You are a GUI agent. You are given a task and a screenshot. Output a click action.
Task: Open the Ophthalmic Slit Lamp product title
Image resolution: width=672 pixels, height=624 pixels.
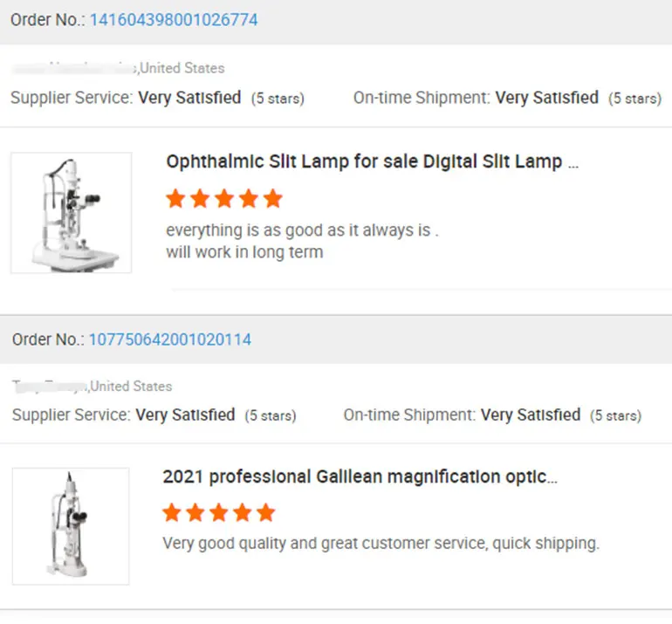click(371, 162)
